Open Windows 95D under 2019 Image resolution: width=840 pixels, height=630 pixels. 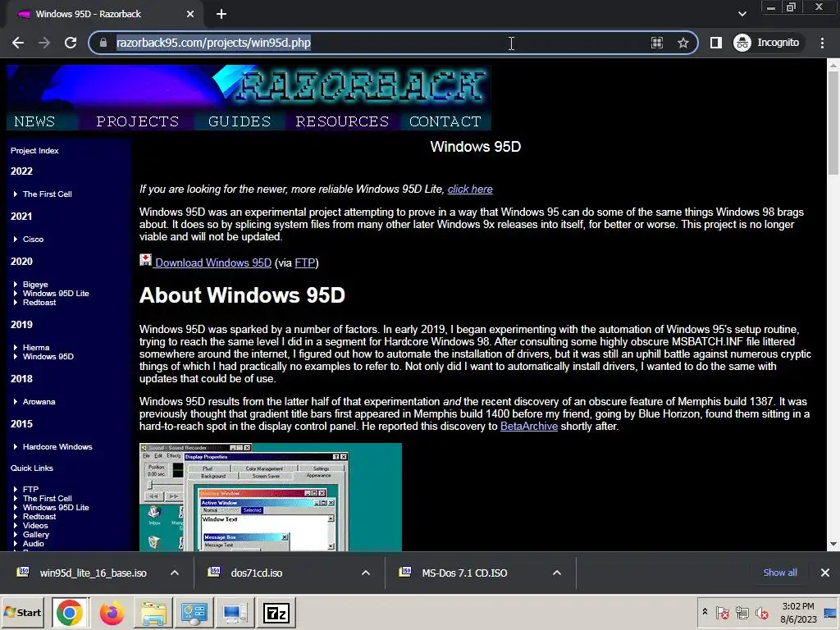pyautogui.click(x=48, y=357)
